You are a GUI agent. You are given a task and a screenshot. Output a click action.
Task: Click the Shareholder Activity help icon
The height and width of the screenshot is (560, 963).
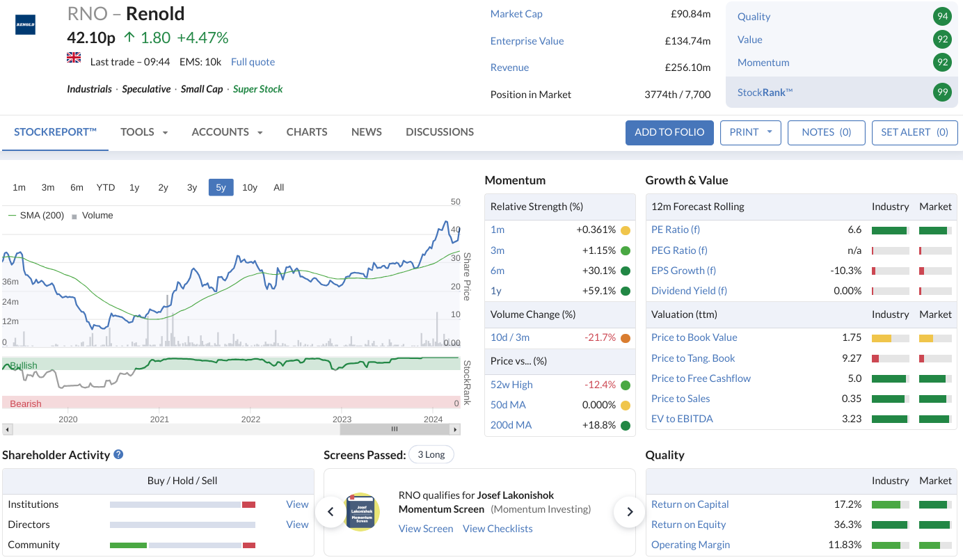point(118,454)
